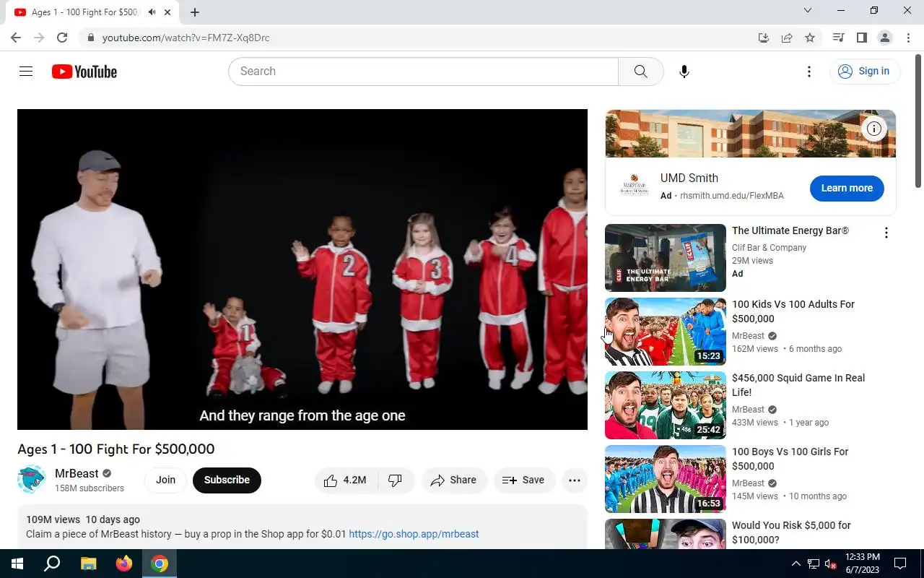
Task: Click the search magnifier button
Action: [640, 72]
